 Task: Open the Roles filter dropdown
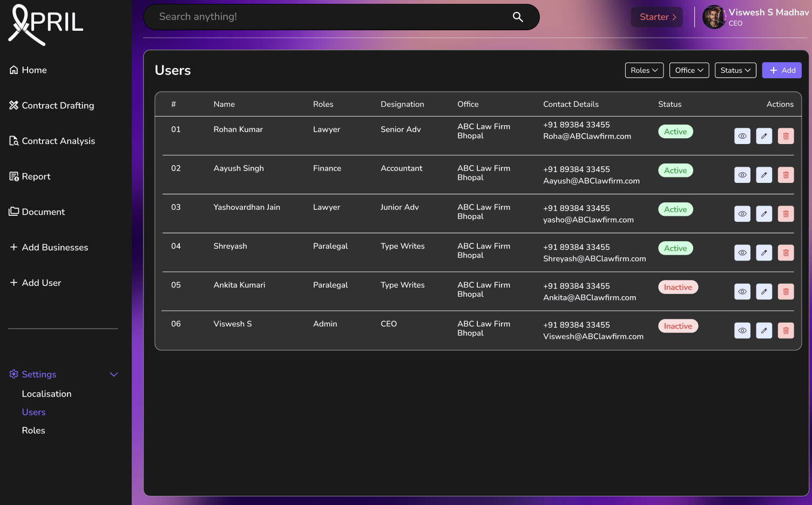644,70
